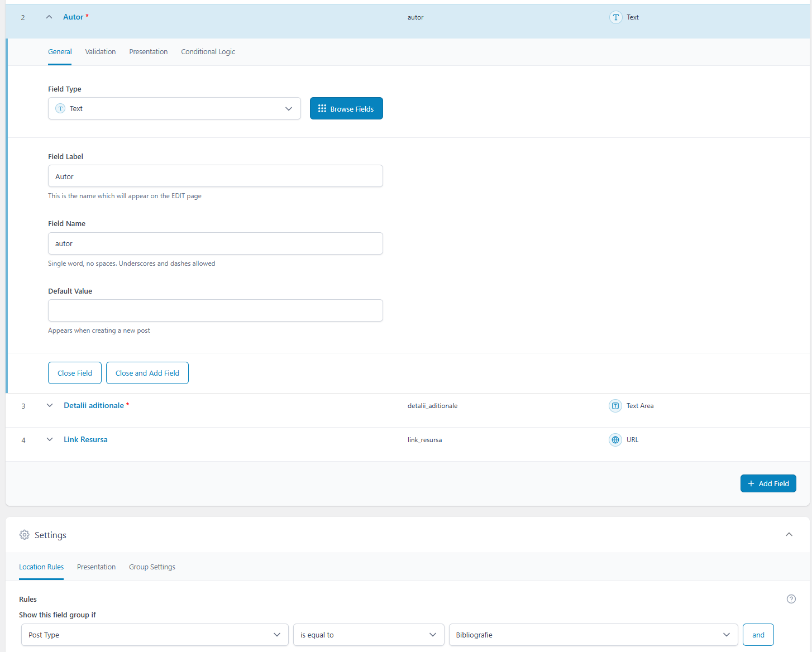Screen dimensions: 812x652
Task: Expand the Detalii aditionale field chevron
Action: pos(50,406)
